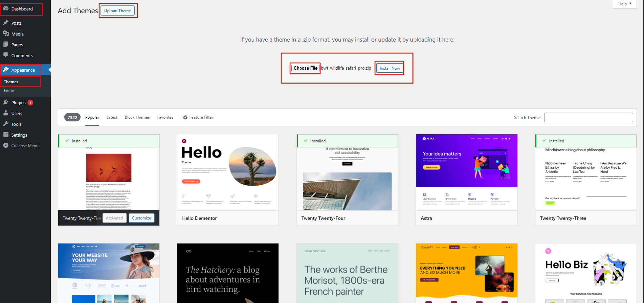This screenshot has width=644, height=303.
Task: Open Pages from the admin menu
Action: (x=17, y=45)
